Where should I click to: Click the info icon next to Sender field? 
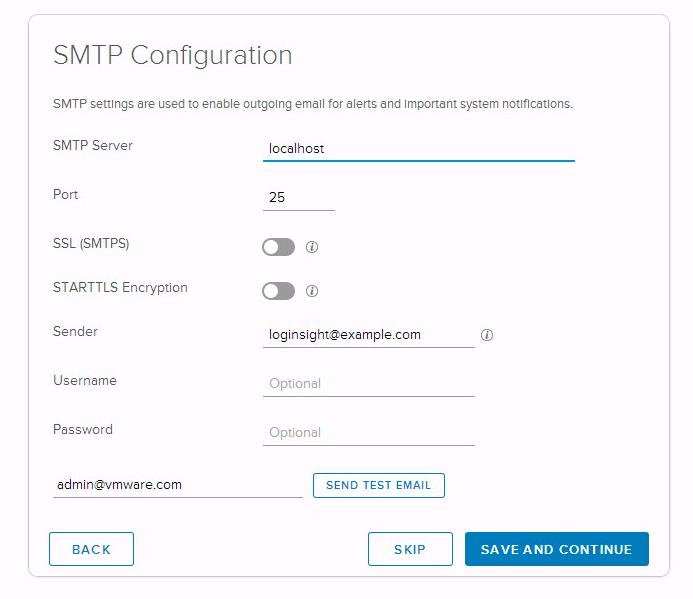[x=487, y=335]
